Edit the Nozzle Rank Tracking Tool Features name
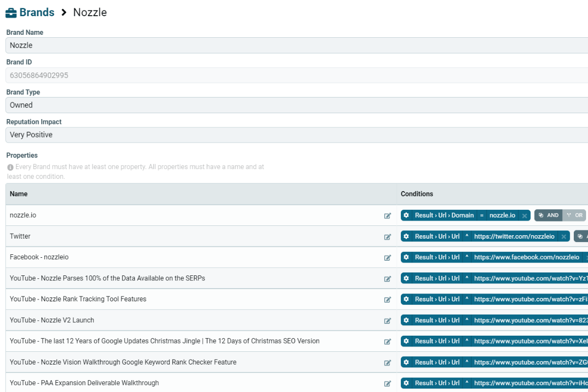Viewport: 588px width, 392px height. [x=388, y=299]
